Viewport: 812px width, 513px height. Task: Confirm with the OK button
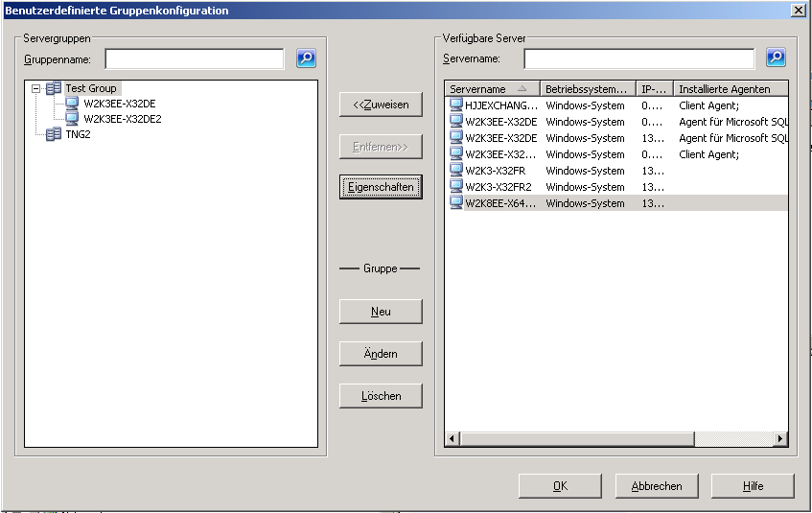click(x=560, y=486)
